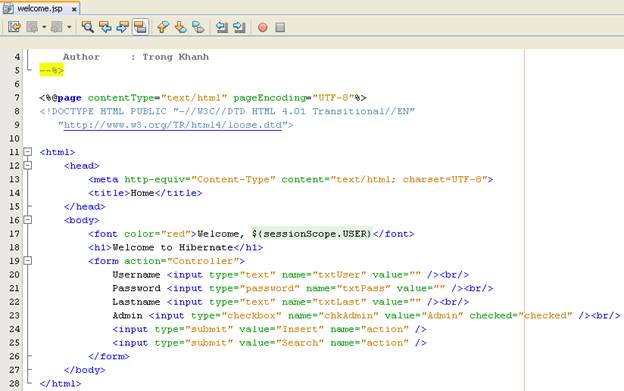
Task: Click the word Password on line 21
Action: [x=136, y=288]
